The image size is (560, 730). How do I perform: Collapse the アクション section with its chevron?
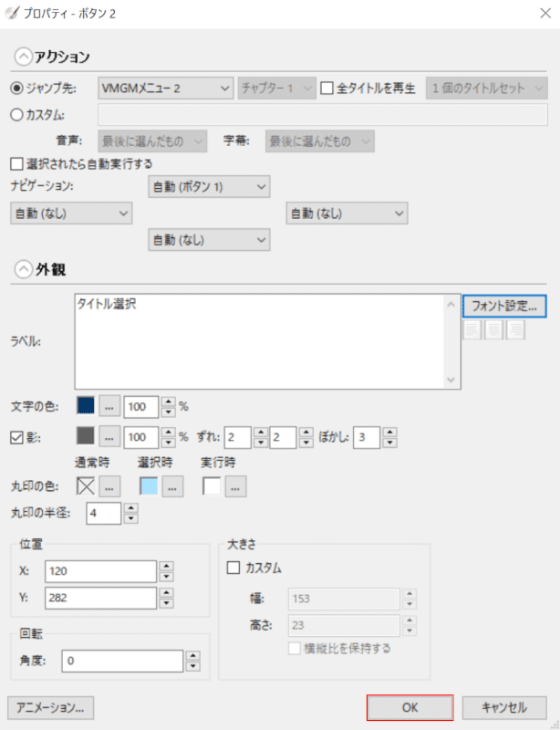(x=24, y=57)
